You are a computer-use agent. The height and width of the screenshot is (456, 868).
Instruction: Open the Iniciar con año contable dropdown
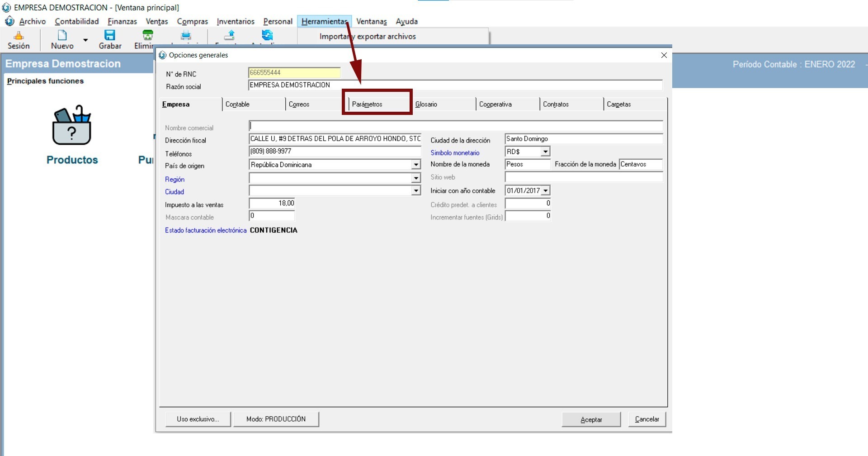tap(546, 191)
